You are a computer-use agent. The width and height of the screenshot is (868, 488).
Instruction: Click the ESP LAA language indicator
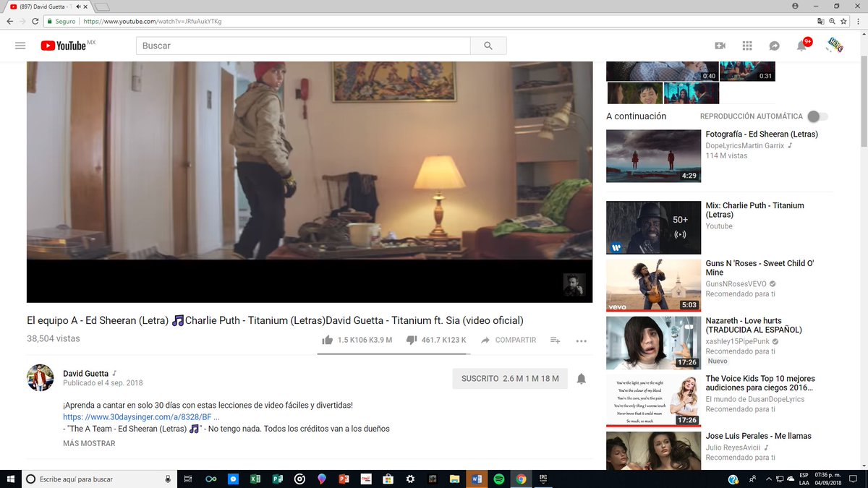(804, 479)
